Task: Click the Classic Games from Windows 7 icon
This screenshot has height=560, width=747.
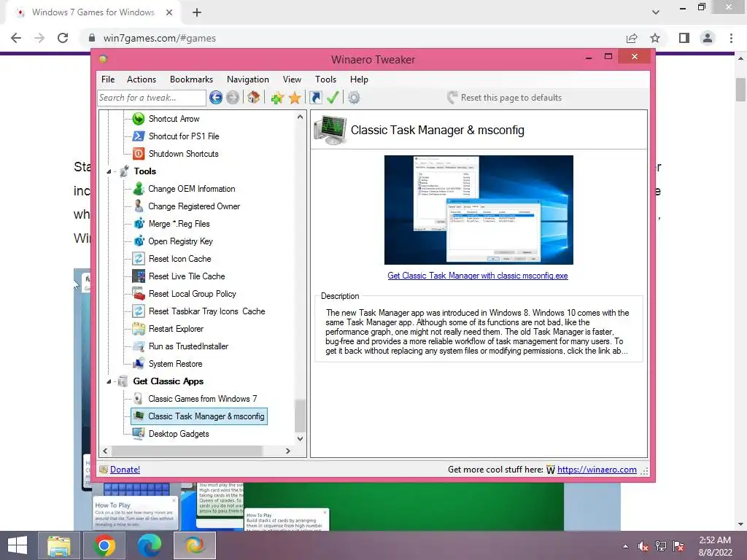Action: [x=138, y=399]
